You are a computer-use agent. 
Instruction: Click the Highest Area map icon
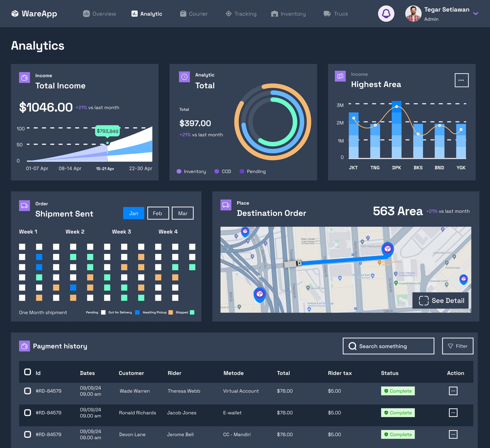coord(340,76)
